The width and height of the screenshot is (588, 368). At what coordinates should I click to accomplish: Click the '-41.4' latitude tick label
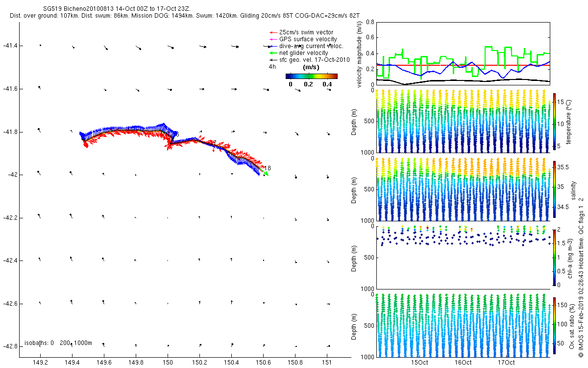click(x=10, y=46)
